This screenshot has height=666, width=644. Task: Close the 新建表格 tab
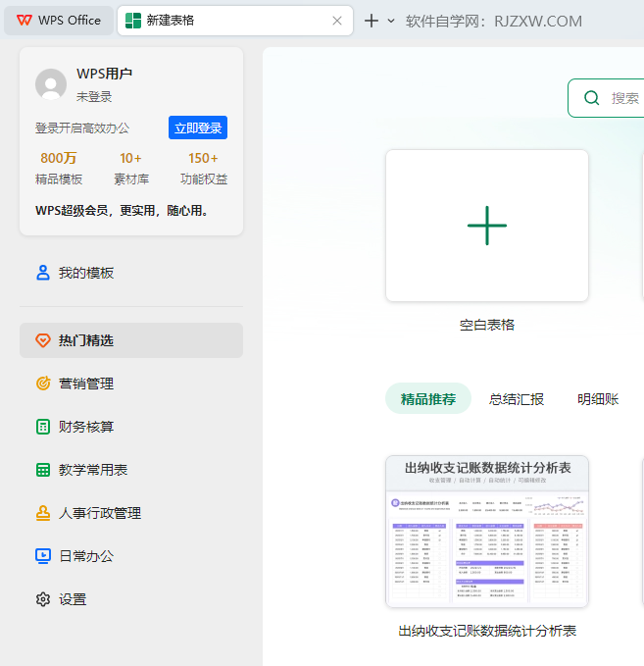337,21
